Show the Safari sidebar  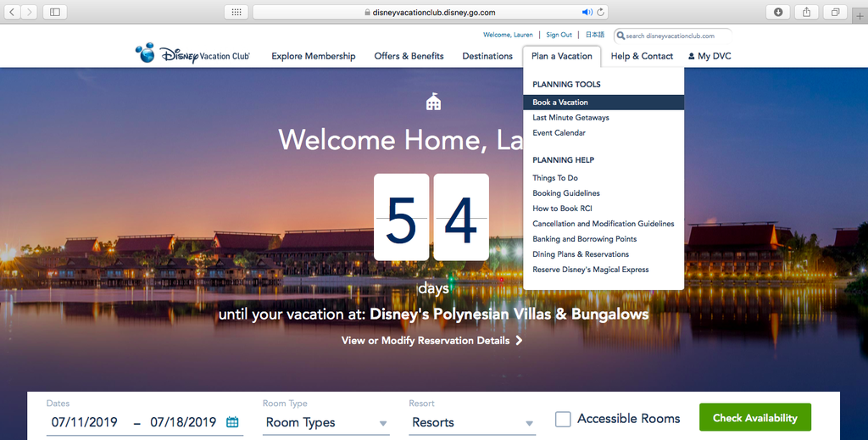[55, 12]
